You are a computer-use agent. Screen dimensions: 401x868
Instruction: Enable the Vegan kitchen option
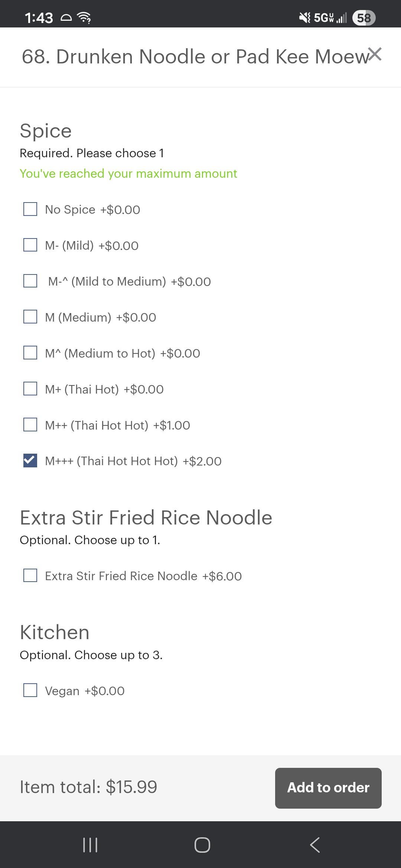coord(30,691)
